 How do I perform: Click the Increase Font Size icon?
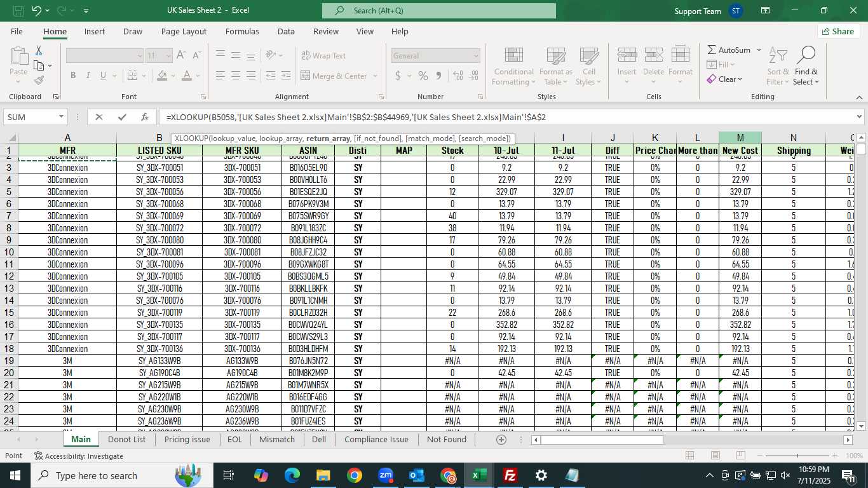pyautogui.click(x=181, y=55)
